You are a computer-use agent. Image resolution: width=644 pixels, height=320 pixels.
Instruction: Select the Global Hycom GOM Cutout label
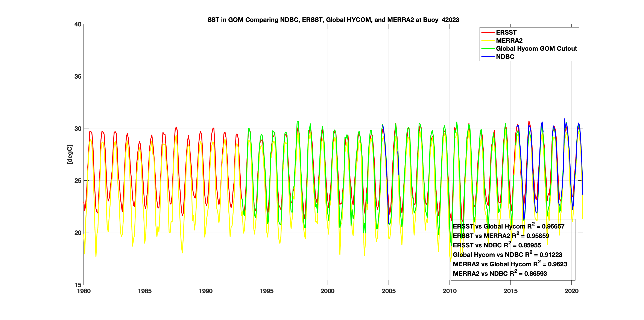(536, 49)
